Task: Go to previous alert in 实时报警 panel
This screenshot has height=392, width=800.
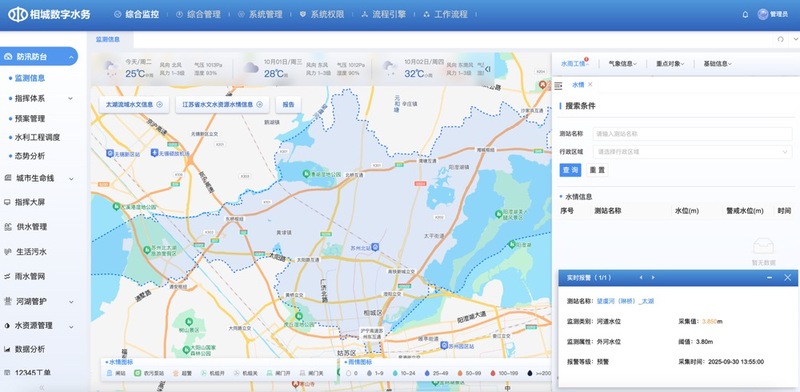Action: (x=641, y=278)
